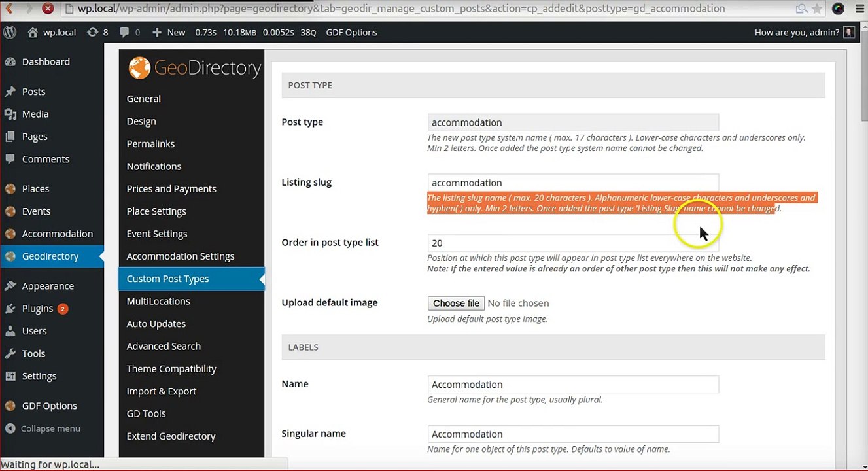868x471 pixels.
Task: Open the wp.local home icon link
Action: pyautogui.click(x=33, y=32)
